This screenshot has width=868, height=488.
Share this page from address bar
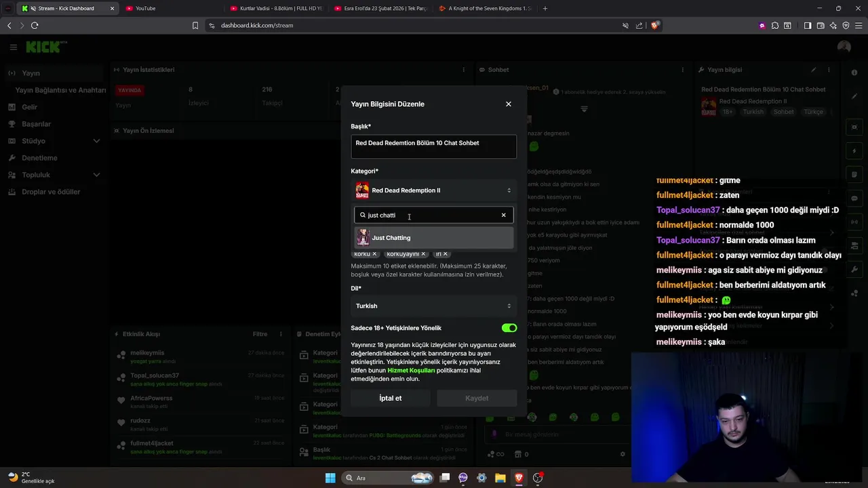tap(639, 25)
